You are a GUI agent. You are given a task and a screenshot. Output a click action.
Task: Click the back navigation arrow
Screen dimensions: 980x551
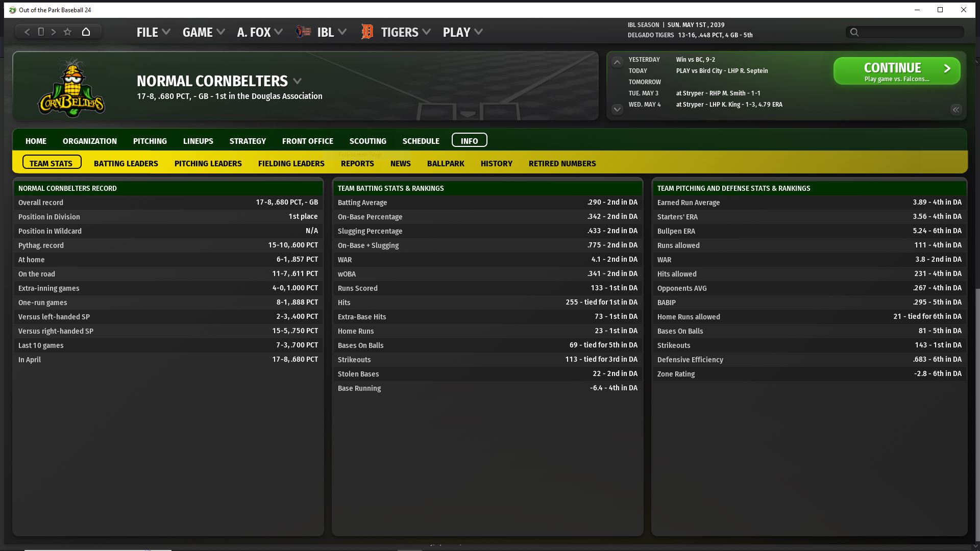click(x=27, y=32)
